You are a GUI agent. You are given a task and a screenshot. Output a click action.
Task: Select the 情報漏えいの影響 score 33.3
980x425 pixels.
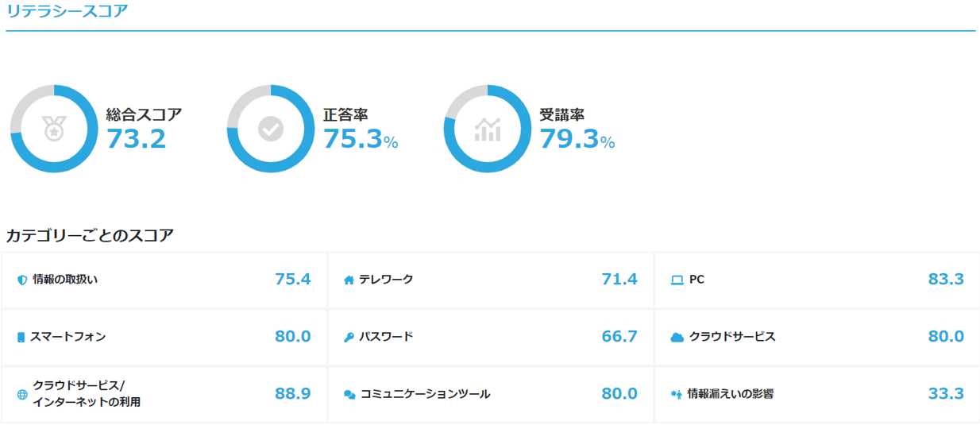coord(946,393)
